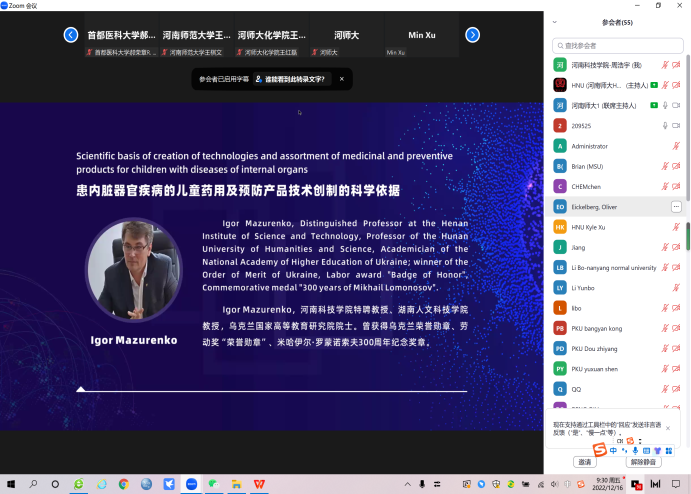This screenshot has width=691, height=494.
Task: Open more options for Eickelberg, Oliver
Action: (x=676, y=206)
